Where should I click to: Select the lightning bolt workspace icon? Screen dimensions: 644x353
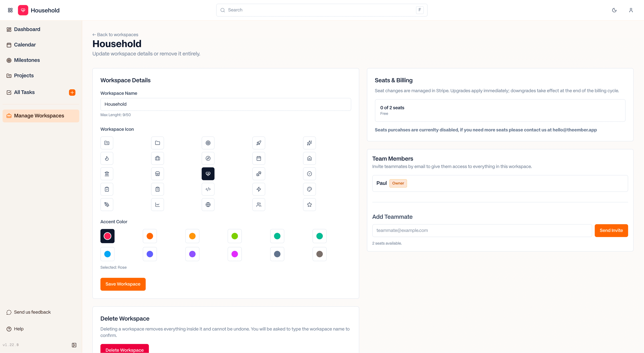tap(259, 189)
